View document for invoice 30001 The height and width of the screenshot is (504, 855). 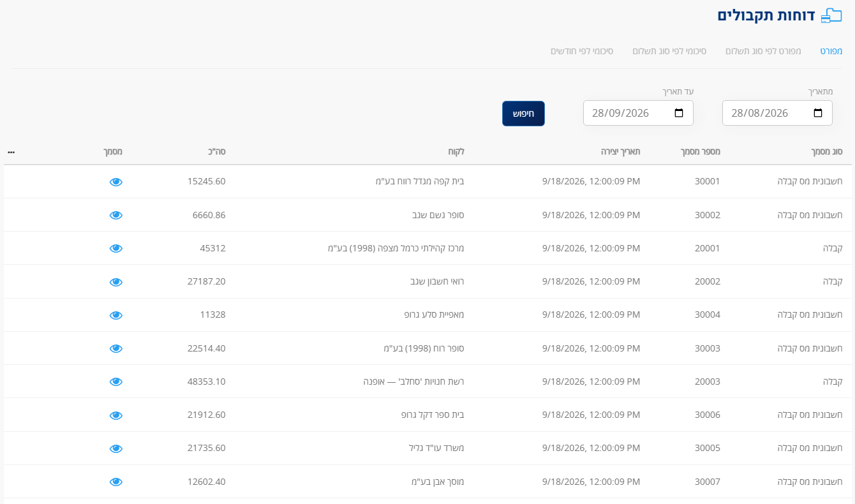[x=115, y=182]
